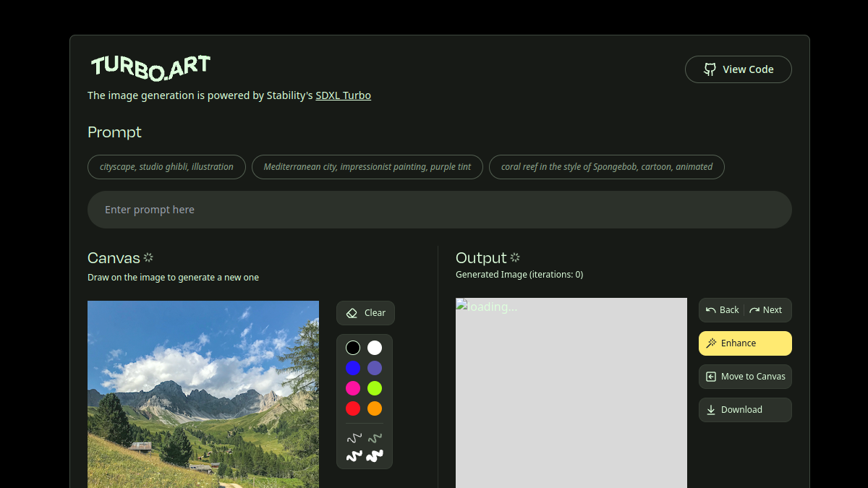Click the eraser Clear button

point(365,313)
